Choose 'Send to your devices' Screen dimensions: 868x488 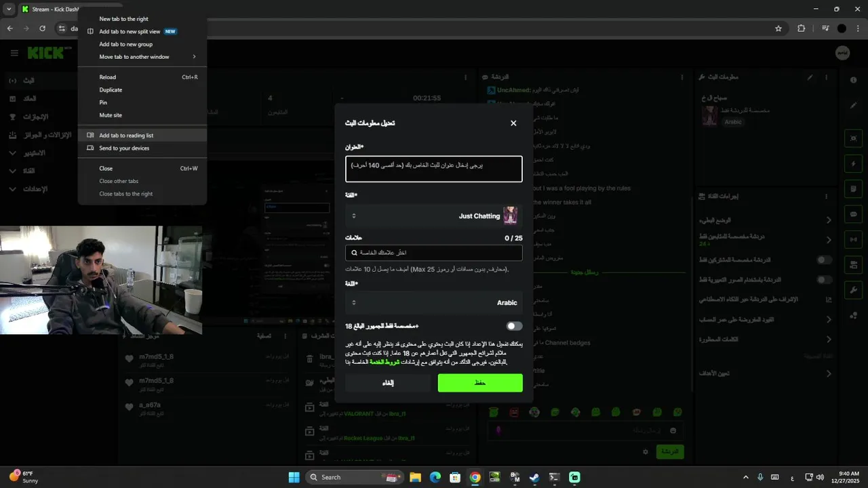[142, 148]
